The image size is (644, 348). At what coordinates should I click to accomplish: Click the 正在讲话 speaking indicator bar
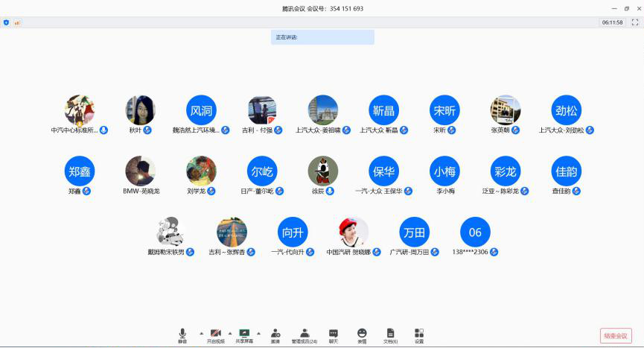322,37
